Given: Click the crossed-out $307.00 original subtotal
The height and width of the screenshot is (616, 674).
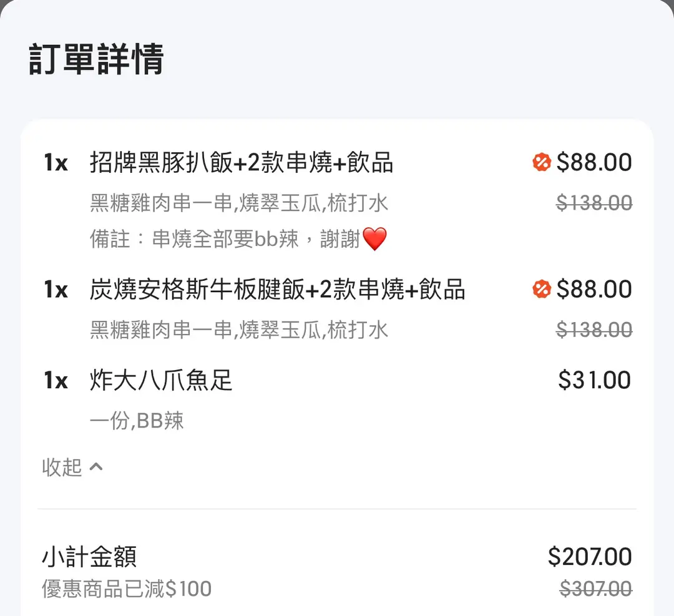Looking at the screenshot, I should [596, 589].
